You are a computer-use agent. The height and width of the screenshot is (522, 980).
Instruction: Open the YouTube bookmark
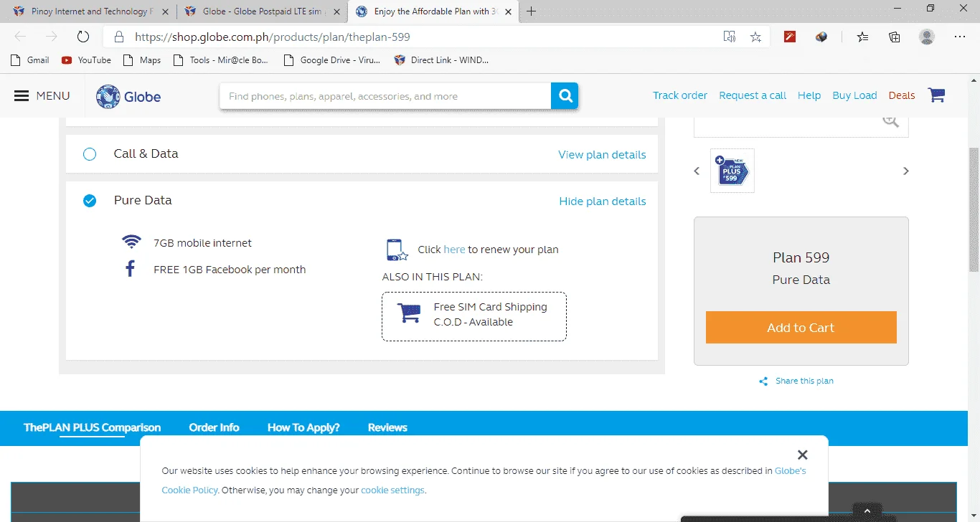tap(86, 60)
